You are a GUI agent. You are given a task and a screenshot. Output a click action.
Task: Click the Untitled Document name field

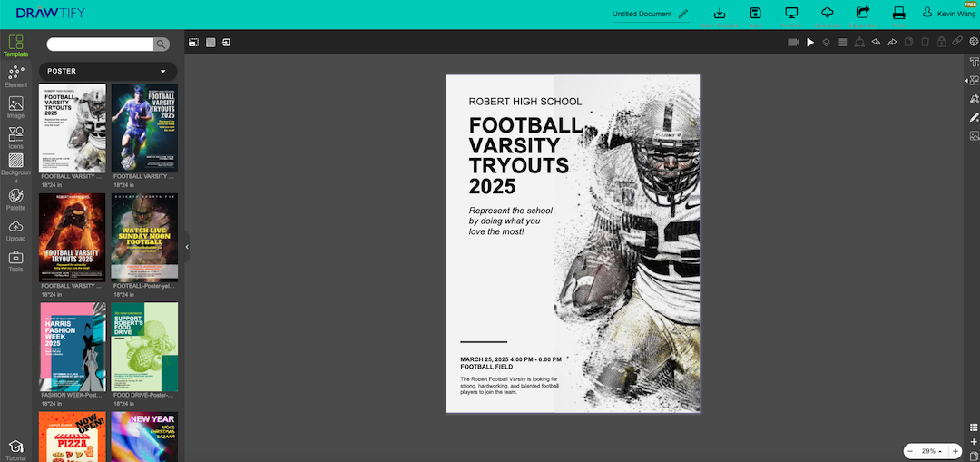[x=642, y=14]
